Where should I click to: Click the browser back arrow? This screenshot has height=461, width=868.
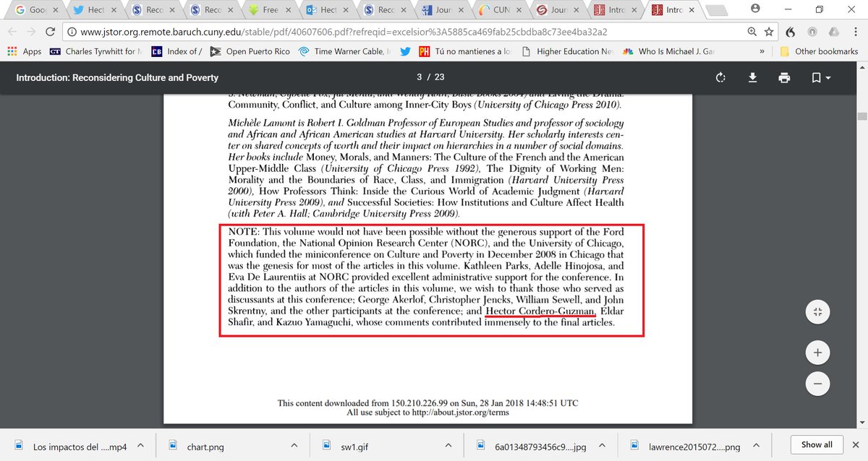click(12, 32)
